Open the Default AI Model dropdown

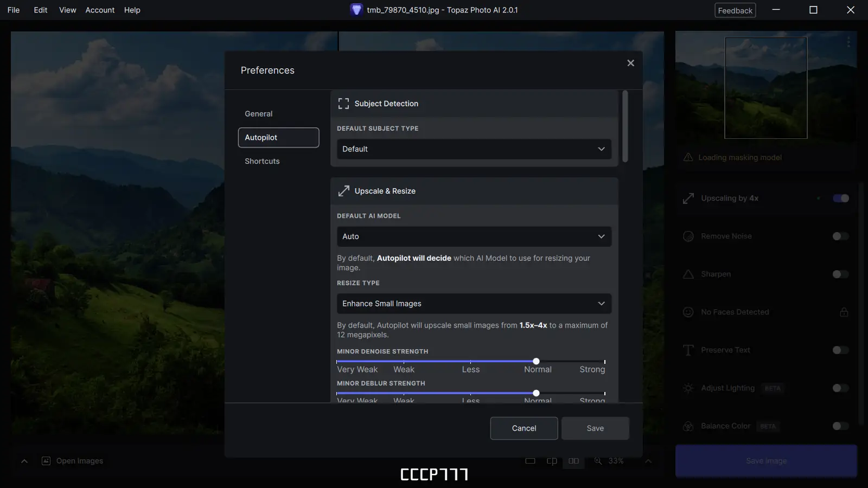pyautogui.click(x=474, y=236)
